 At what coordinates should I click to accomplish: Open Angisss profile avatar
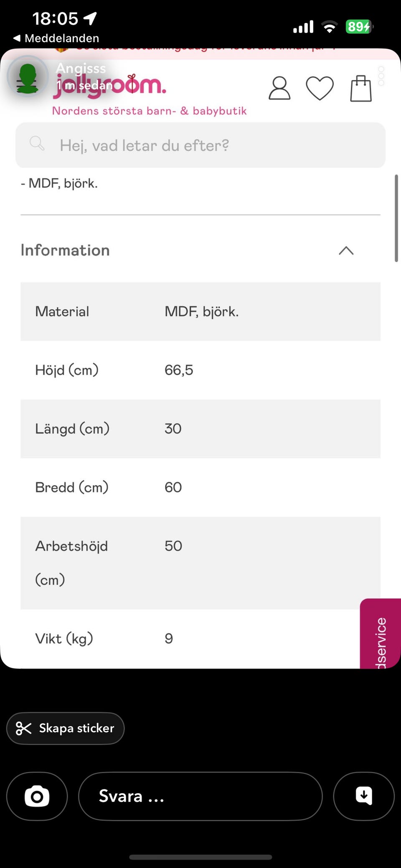click(x=28, y=77)
